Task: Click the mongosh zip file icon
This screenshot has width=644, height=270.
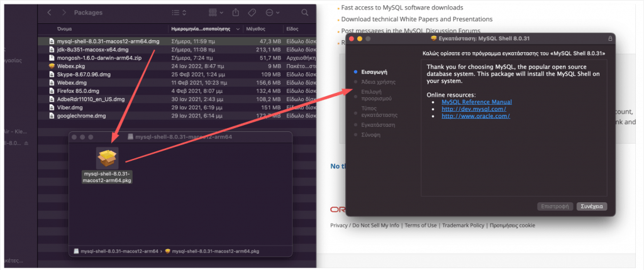Action: coord(52,58)
